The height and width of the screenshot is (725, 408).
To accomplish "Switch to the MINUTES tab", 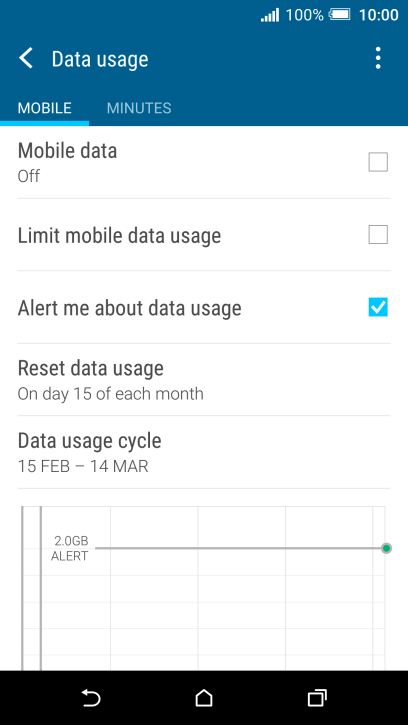I will click(x=139, y=108).
